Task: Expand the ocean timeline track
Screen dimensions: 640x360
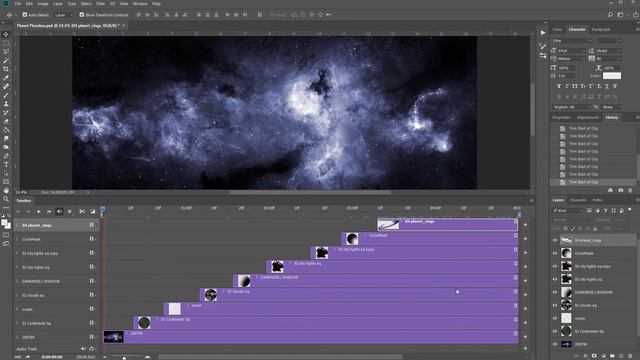Action: point(18,309)
